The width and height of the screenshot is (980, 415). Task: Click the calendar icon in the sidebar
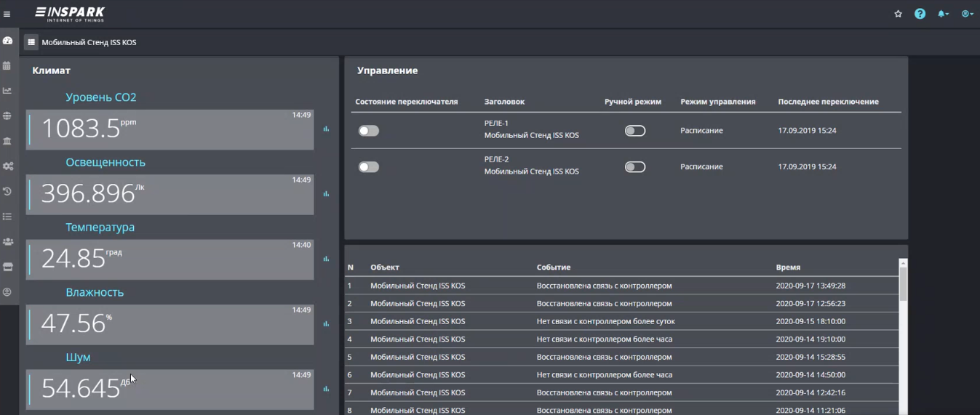click(x=7, y=66)
